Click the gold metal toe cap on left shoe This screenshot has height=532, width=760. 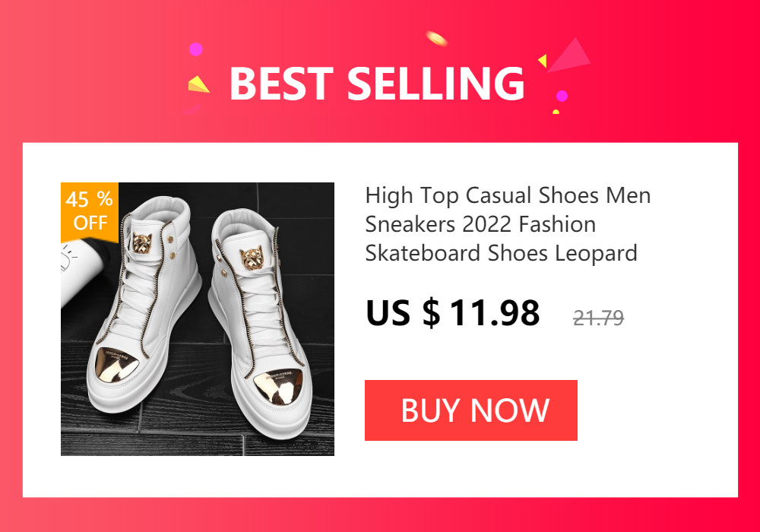[116, 366]
